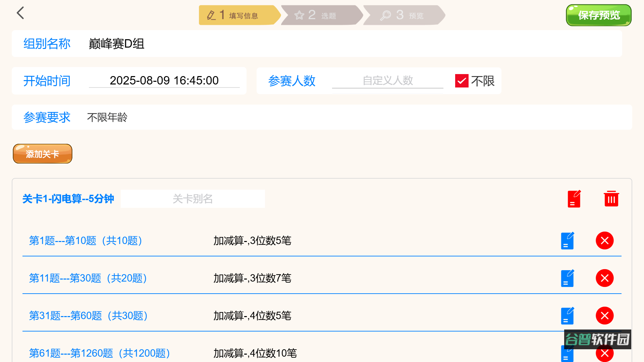Viewport: 644px width, 362px height.
Task: Go back using the left arrow
Action: [x=20, y=13]
